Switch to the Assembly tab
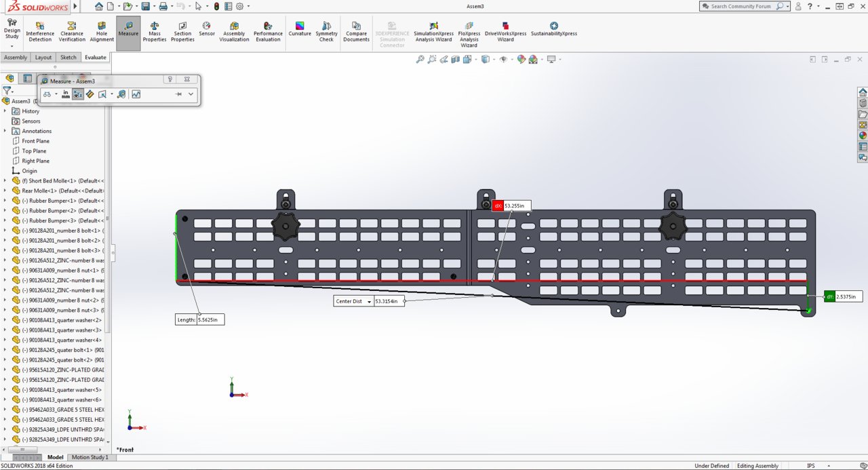This screenshot has height=470, width=868. click(x=16, y=58)
